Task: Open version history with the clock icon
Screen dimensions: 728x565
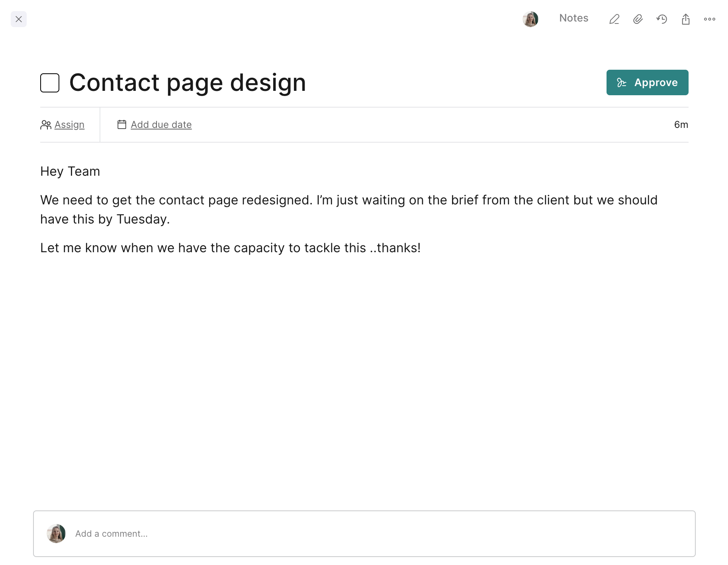Action: [662, 19]
